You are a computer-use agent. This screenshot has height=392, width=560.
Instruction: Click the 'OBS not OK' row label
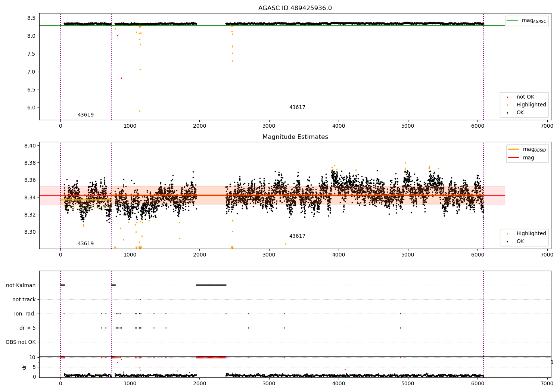21,342
